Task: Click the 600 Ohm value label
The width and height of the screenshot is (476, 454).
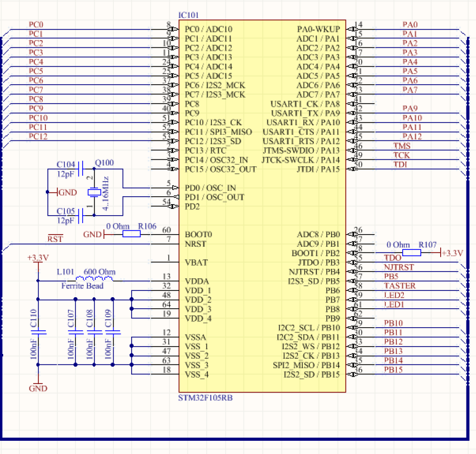Action: coord(100,272)
